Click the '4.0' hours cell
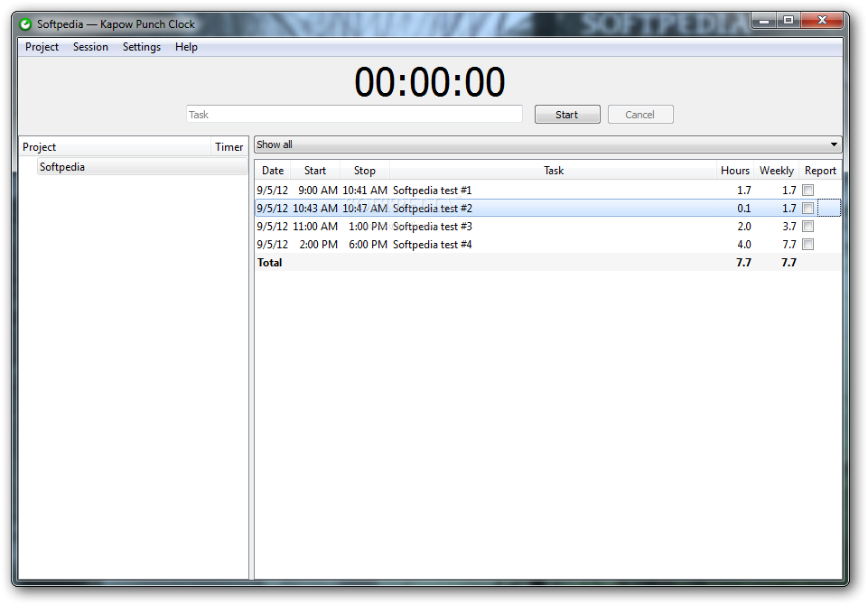868x605 pixels. point(744,245)
